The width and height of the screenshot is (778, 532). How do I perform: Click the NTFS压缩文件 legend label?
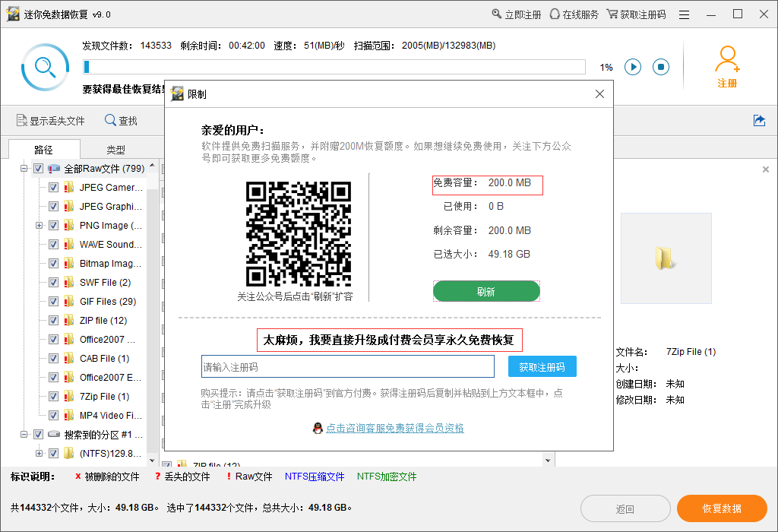pos(315,477)
